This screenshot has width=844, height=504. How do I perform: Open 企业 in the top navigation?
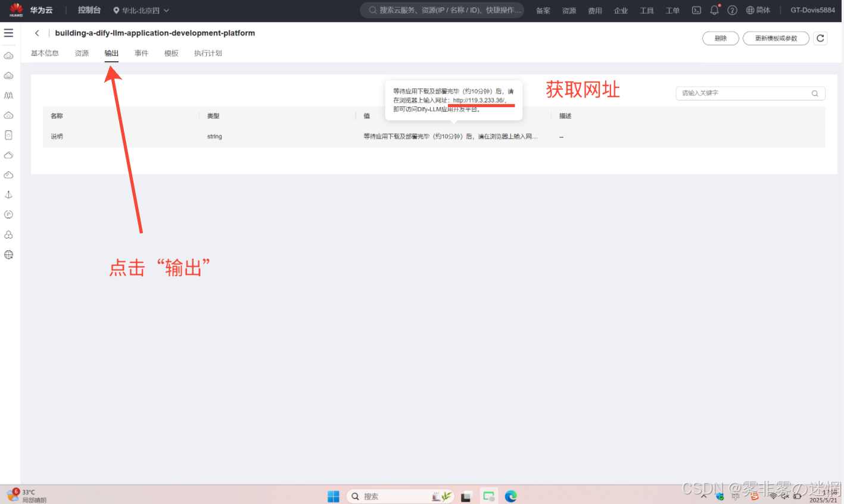coord(621,11)
